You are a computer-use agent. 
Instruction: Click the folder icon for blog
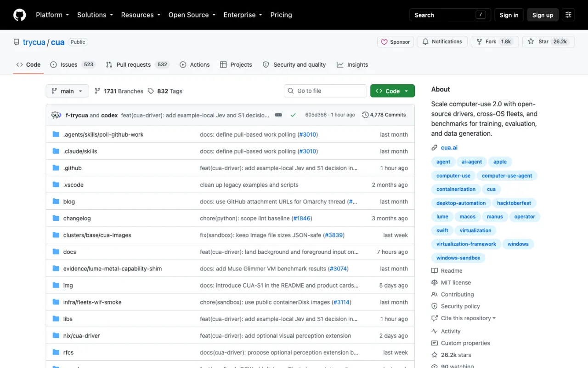click(x=56, y=201)
